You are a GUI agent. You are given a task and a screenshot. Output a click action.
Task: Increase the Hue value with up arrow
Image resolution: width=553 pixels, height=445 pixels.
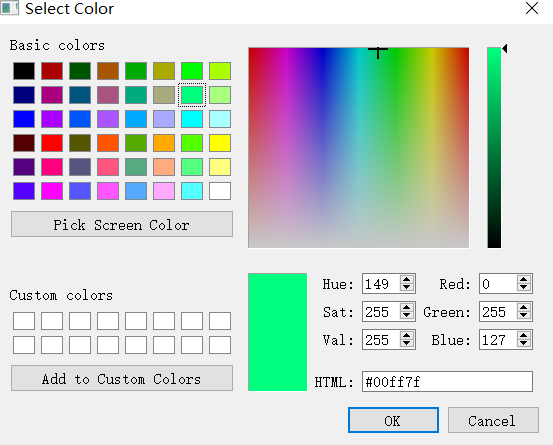407,280
